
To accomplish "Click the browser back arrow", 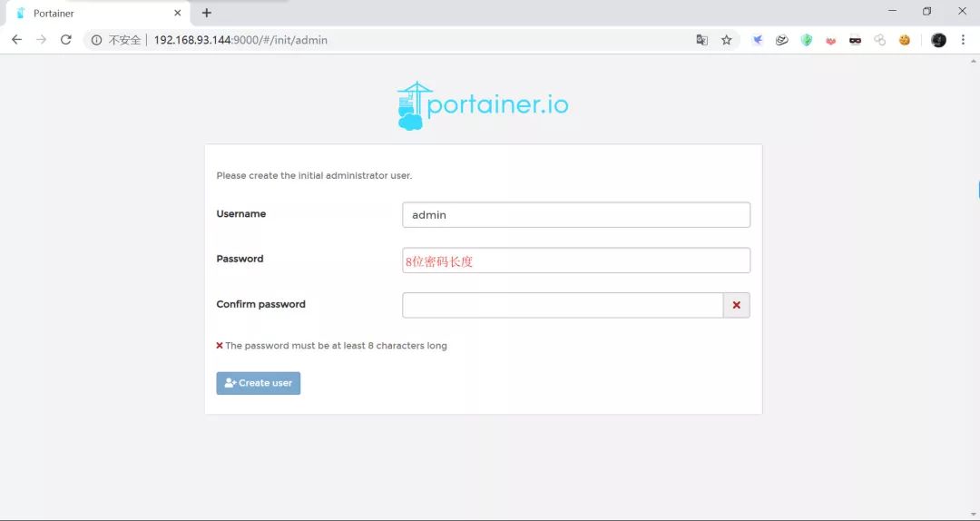I will coord(17,39).
